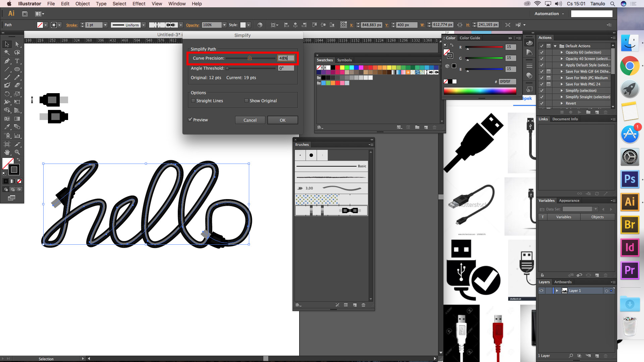Choose the Magic Wand tool
Image resolution: width=644 pixels, height=362 pixels.
click(7, 53)
